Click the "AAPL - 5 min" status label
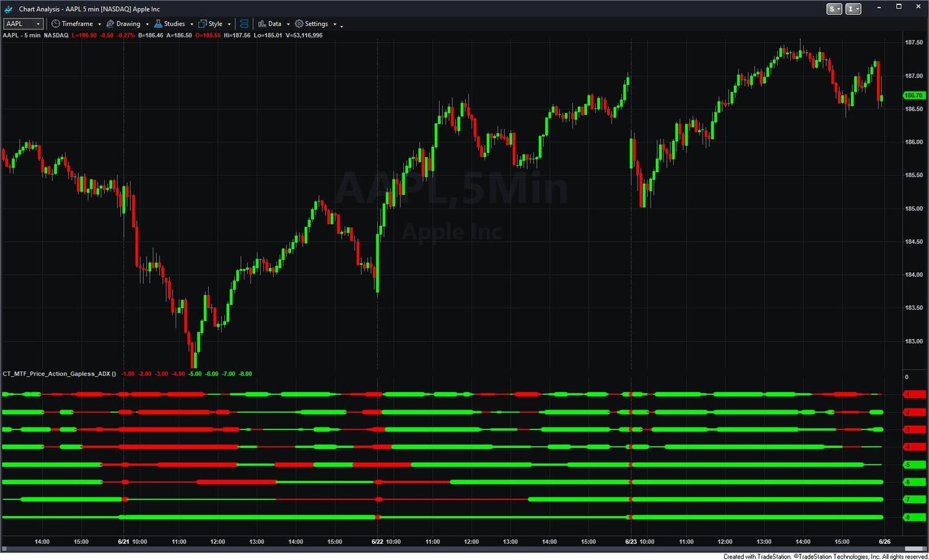Viewport: 929px width, 560px height. pyautogui.click(x=22, y=35)
